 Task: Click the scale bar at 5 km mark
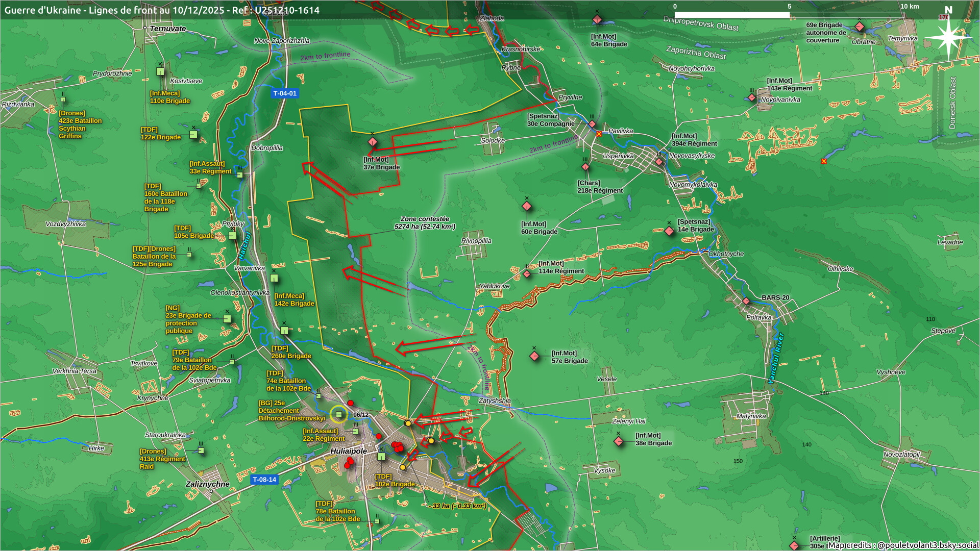click(789, 15)
